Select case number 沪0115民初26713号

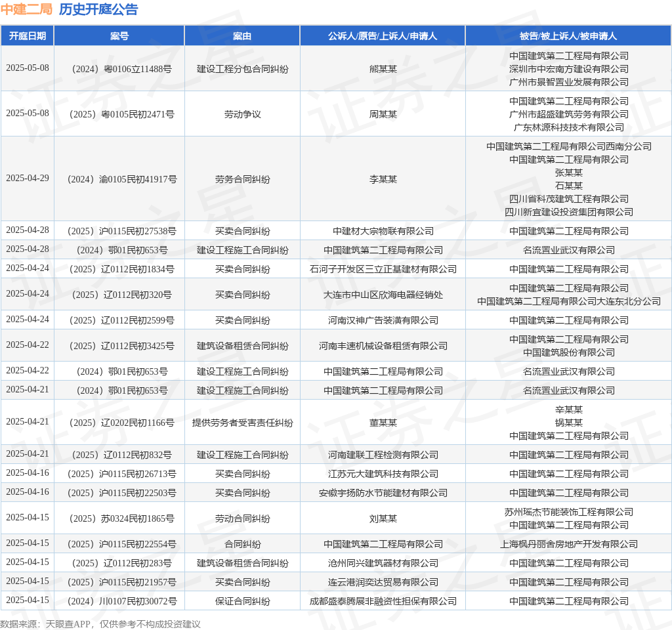121,474
